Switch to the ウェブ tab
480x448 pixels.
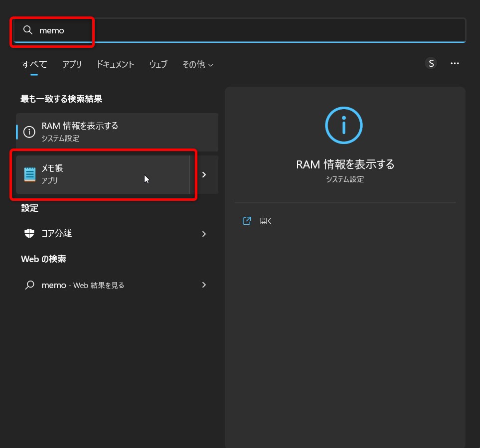(159, 64)
